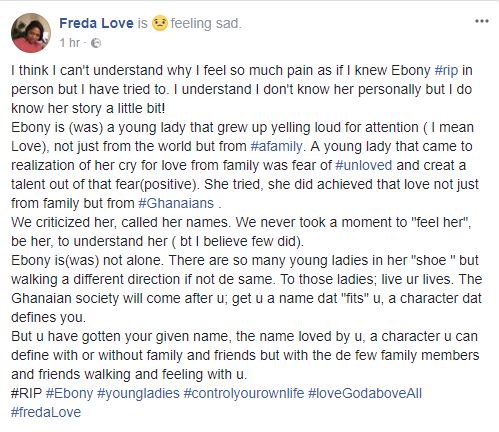Click the 'defines you.' line of text

pyautogui.click(x=48, y=317)
